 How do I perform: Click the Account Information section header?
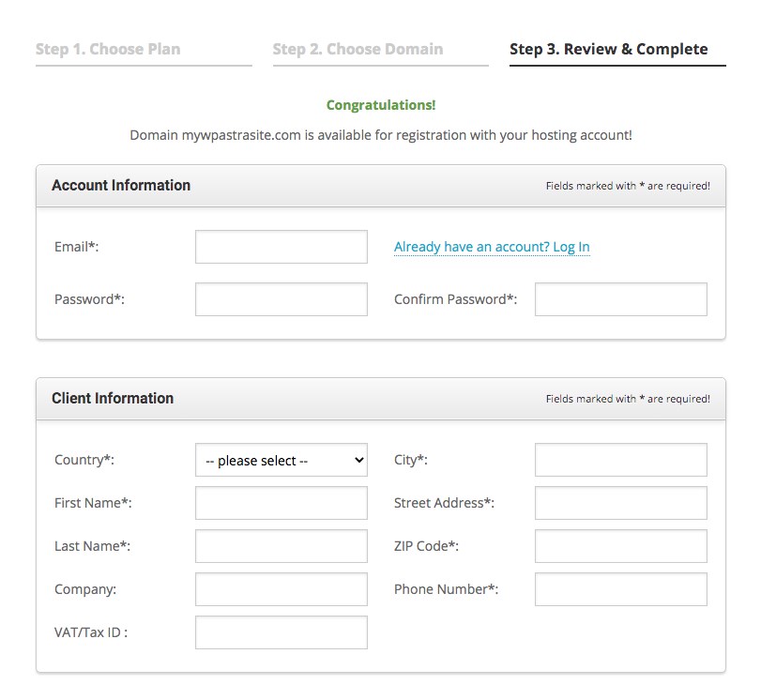coord(121,186)
